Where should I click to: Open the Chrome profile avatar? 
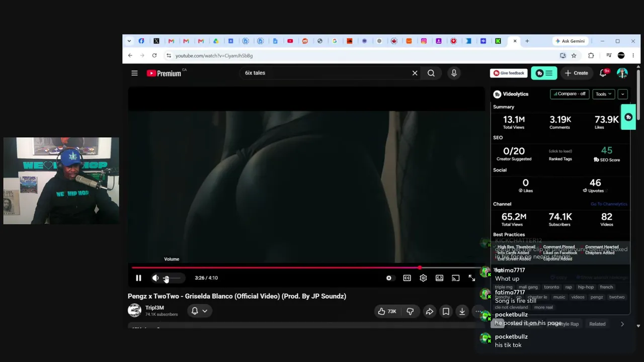(621, 55)
